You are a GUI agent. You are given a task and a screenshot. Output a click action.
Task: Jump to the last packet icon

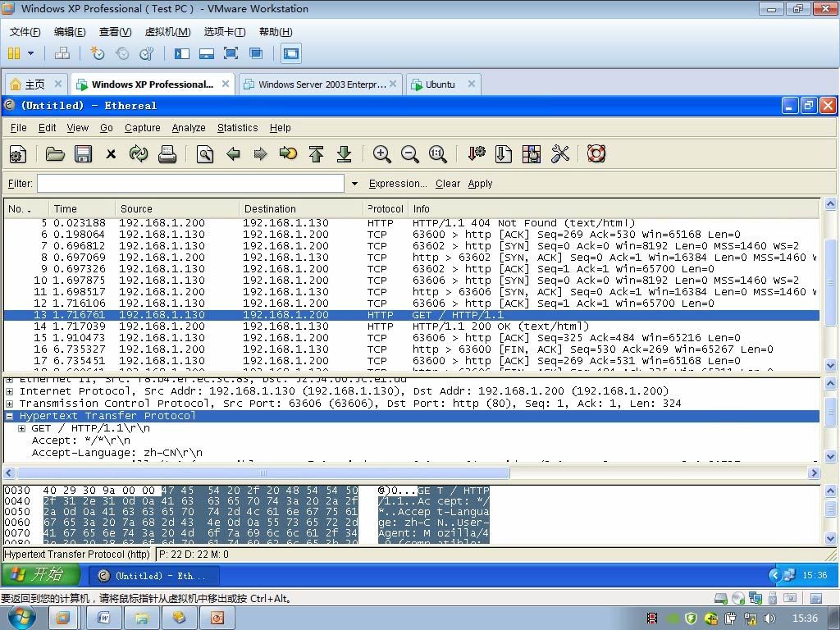coord(344,154)
